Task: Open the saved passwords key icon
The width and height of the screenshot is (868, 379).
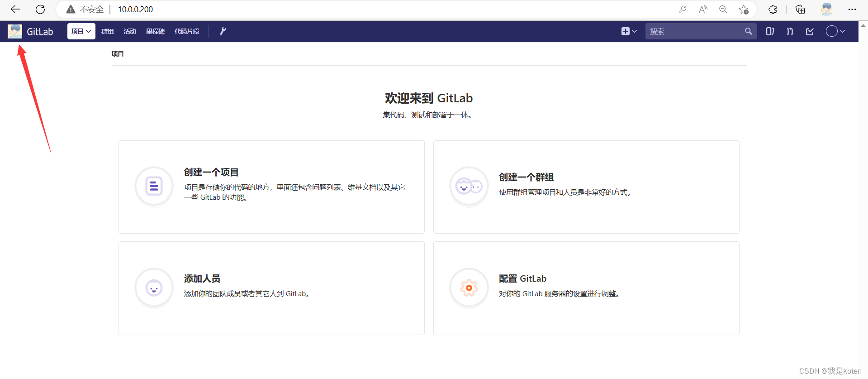Action: point(683,9)
